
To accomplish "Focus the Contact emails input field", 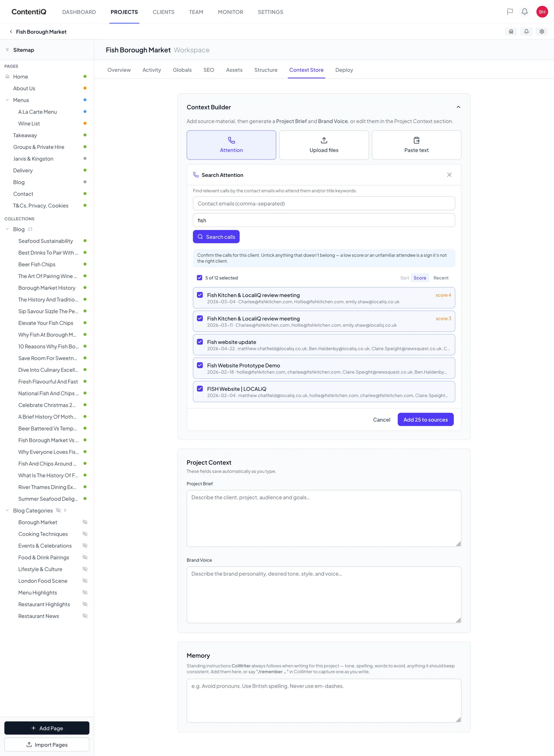I will click(324, 204).
